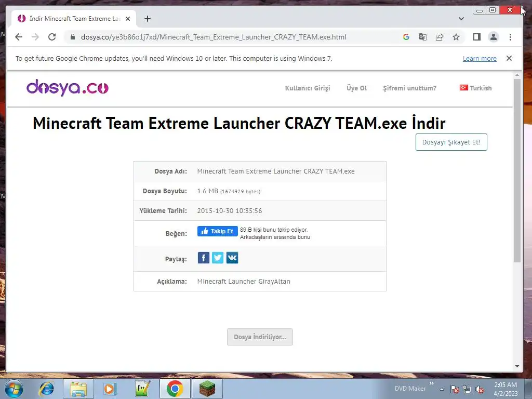This screenshot has height=399, width=532.
Task: Click the browser forward arrow
Action: click(35, 37)
